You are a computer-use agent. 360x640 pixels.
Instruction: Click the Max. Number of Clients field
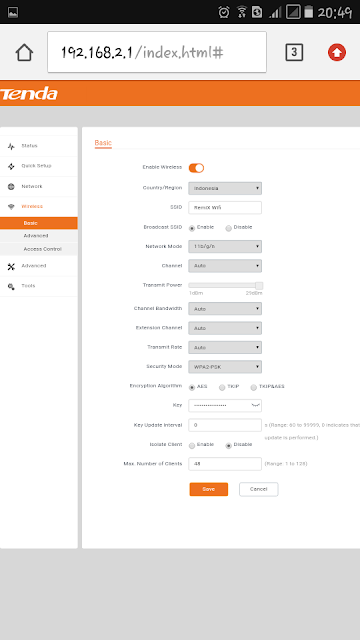pyautogui.click(x=225, y=464)
